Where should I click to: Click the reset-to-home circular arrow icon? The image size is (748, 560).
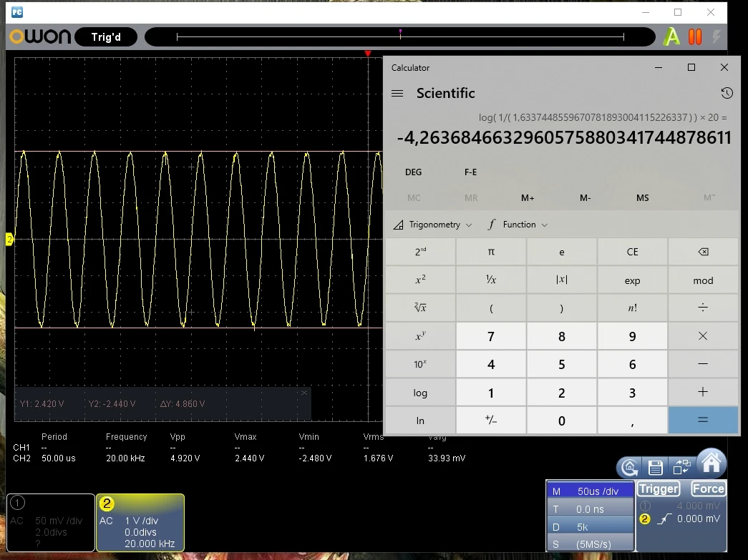pyautogui.click(x=630, y=468)
